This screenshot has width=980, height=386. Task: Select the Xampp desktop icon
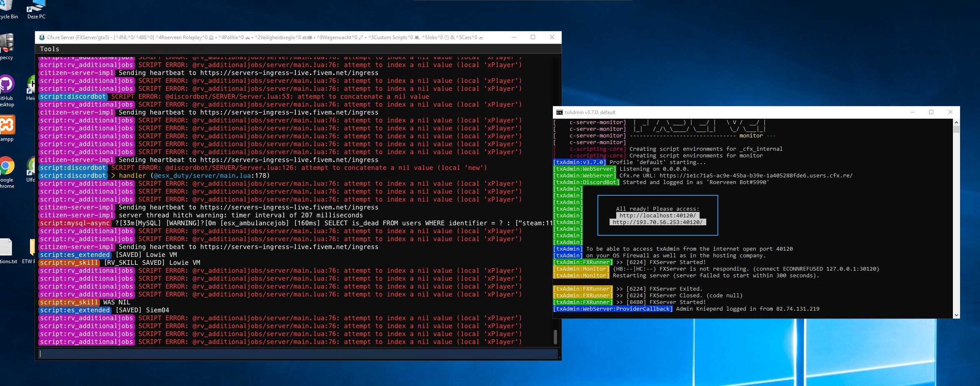7,125
